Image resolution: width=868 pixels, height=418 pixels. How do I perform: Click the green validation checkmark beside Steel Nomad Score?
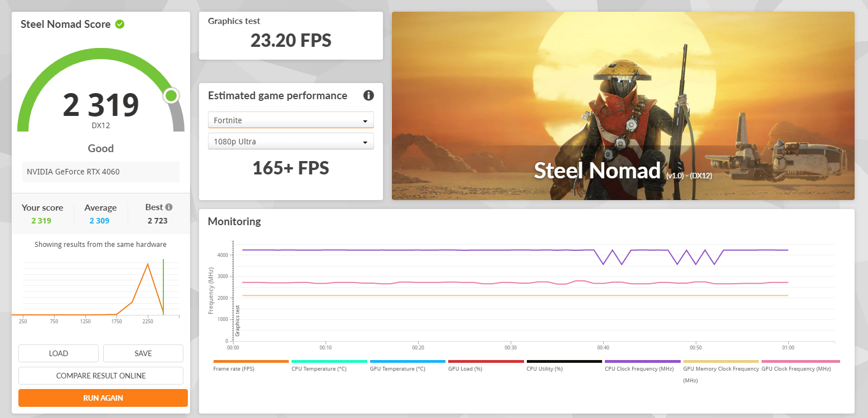pos(120,25)
